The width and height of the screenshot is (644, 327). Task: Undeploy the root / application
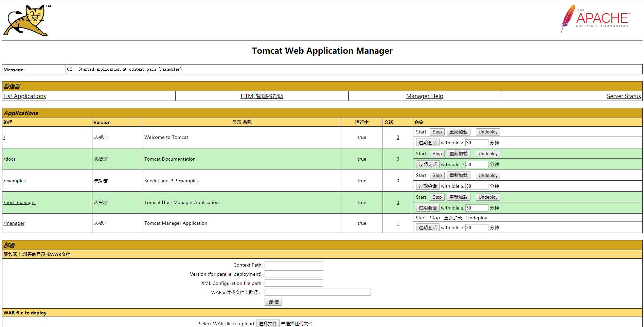pyautogui.click(x=488, y=132)
